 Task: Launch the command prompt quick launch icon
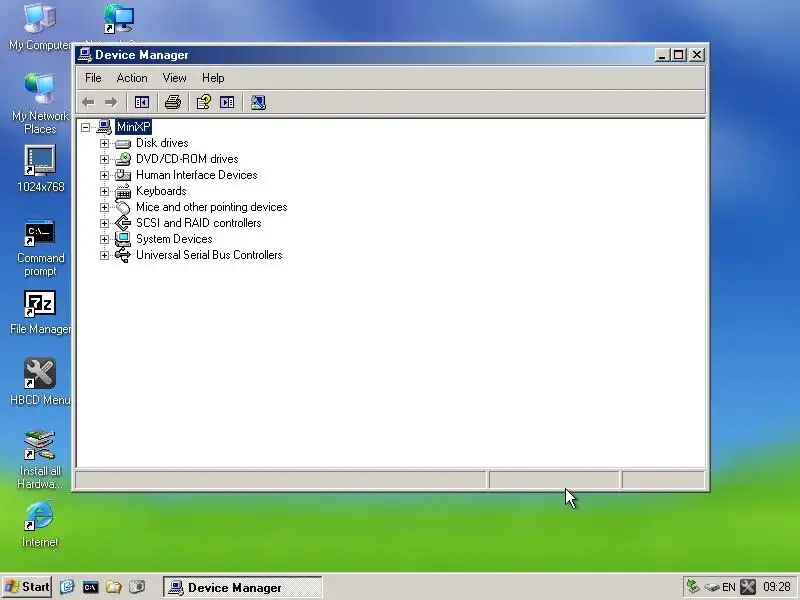90,587
